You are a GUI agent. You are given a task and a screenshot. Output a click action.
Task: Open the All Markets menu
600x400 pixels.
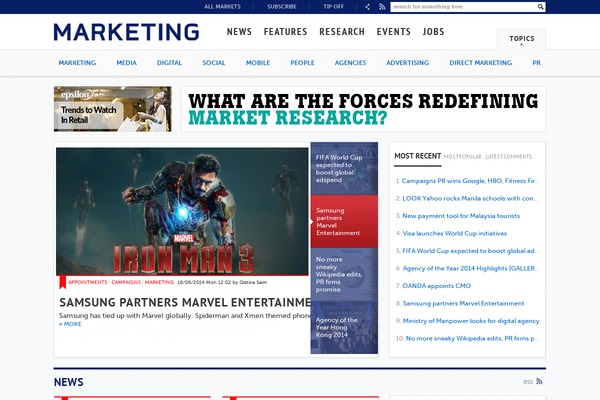pos(222,7)
